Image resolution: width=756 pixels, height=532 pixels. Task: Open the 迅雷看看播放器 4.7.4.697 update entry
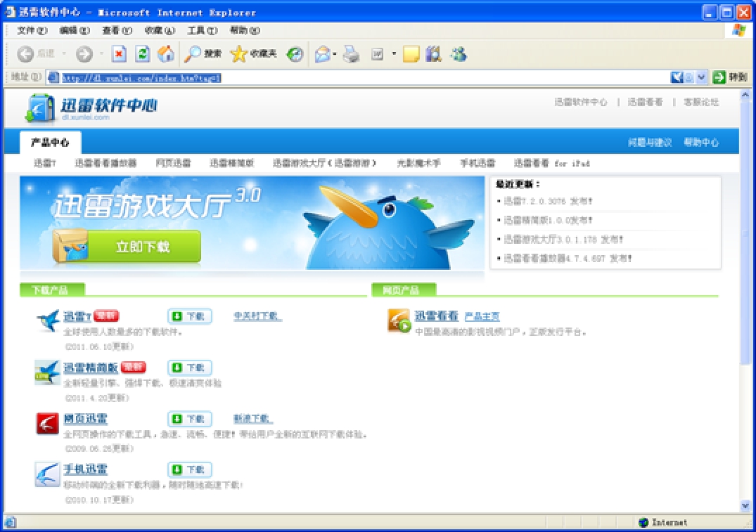568,259
